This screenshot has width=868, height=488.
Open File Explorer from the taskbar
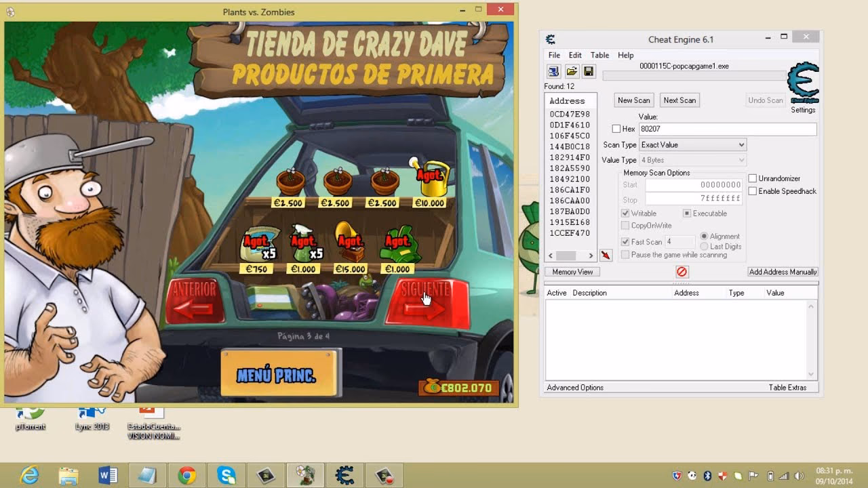tap(68, 475)
